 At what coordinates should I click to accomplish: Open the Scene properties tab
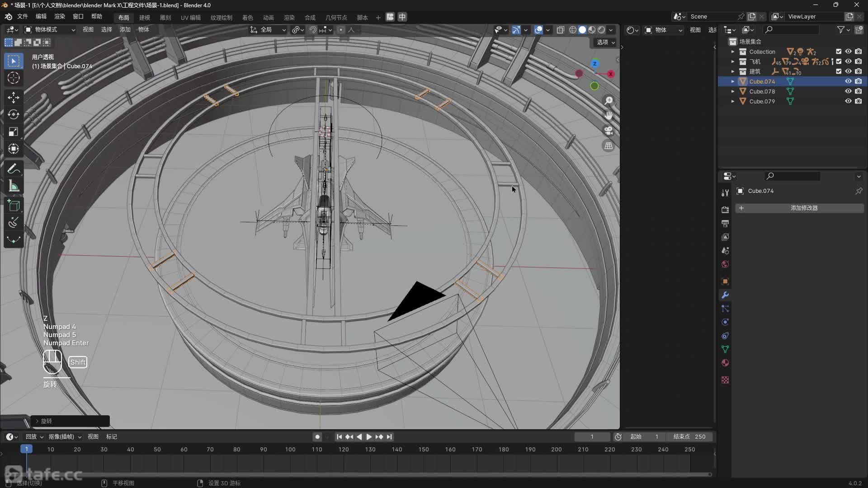click(725, 250)
